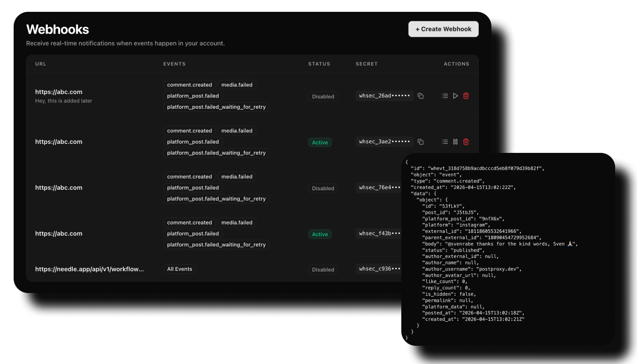Image resolution: width=637 pixels, height=364 pixels.
Task: Click the All Events tag
Action: coord(180,269)
